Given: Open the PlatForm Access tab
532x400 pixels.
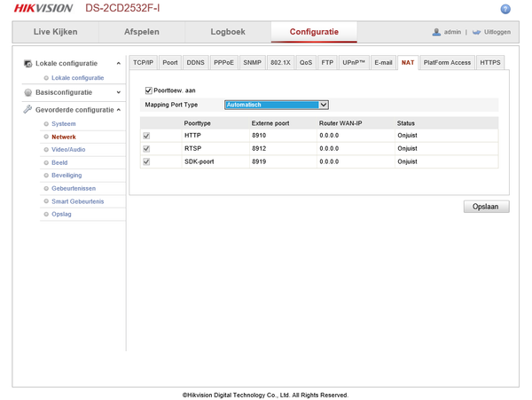Looking at the screenshot, I should pyautogui.click(x=447, y=63).
